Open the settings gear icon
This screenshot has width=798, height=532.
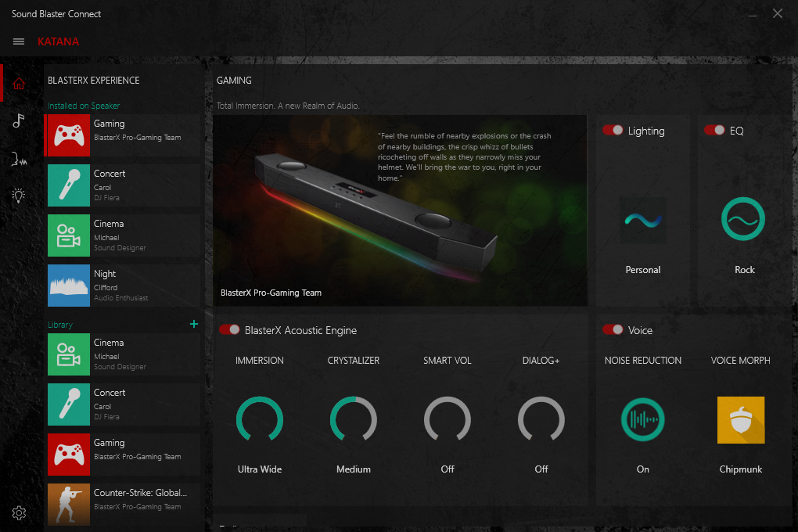(19, 513)
